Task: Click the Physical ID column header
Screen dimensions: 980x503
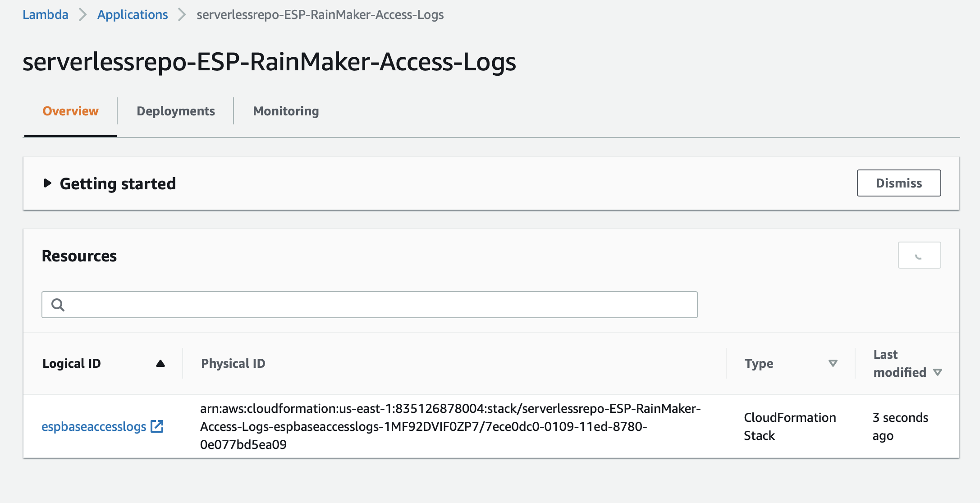Action: (233, 363)
